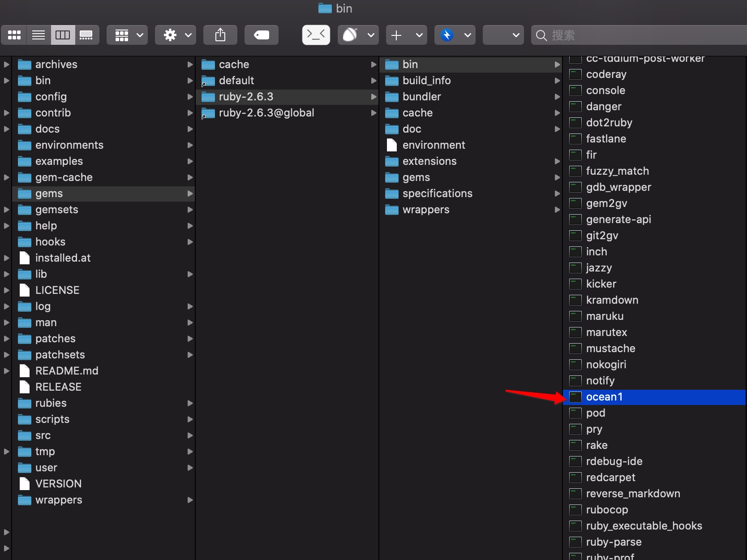
Task: Open the dropdown next to the add button
Action: [419, 35]
